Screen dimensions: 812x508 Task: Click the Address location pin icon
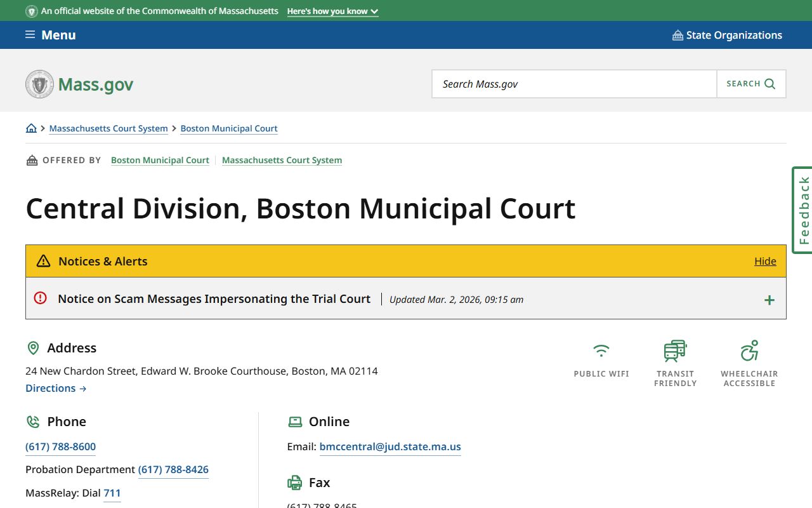(33, 348)
